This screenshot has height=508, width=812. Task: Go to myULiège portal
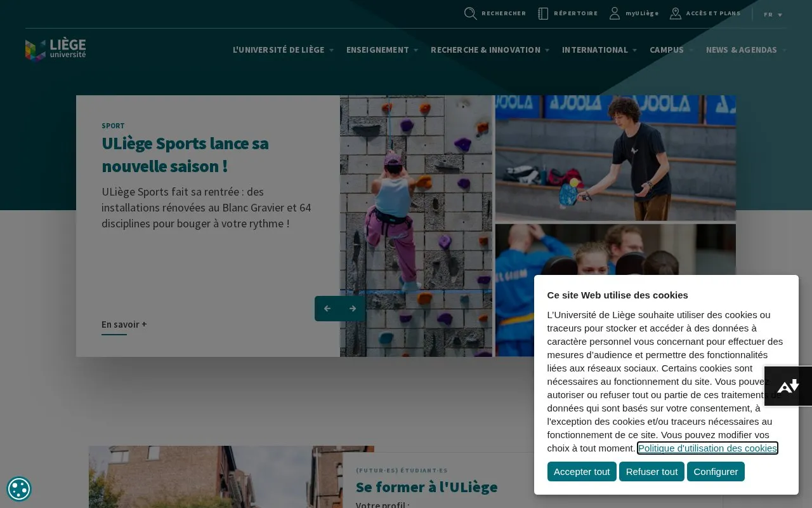pos(642,13)
